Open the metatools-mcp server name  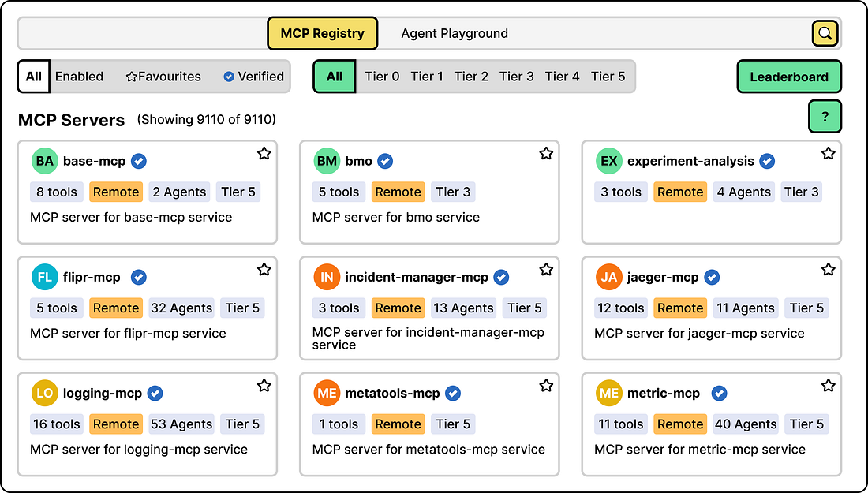392,394
